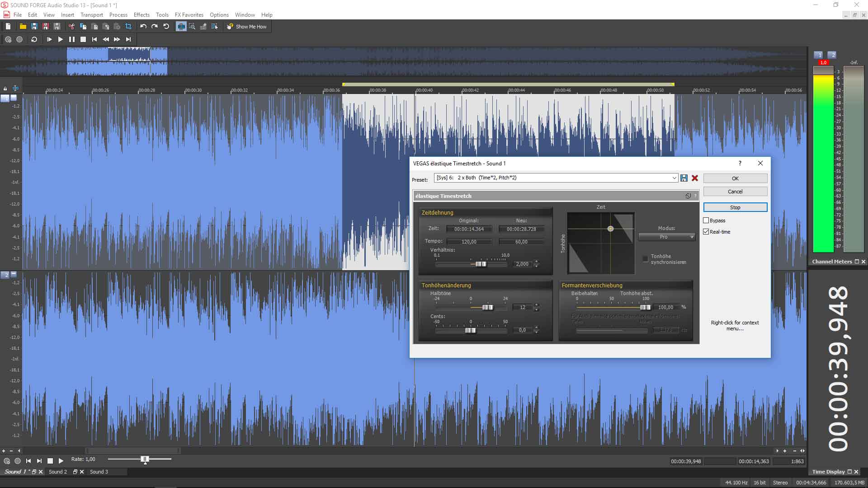Viewport: 868px width, 488px height.
Task: Click the Tonhöhenänderung Halbtöne input field
Action: click(523, 307)
